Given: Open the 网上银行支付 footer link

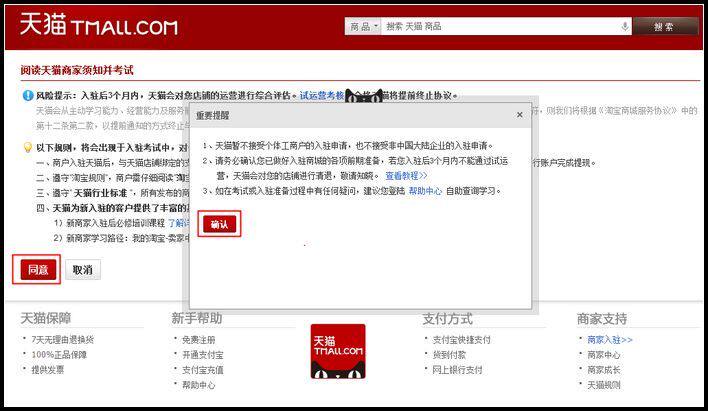Looking at the screenshot, I should click(x=457, y=370).
